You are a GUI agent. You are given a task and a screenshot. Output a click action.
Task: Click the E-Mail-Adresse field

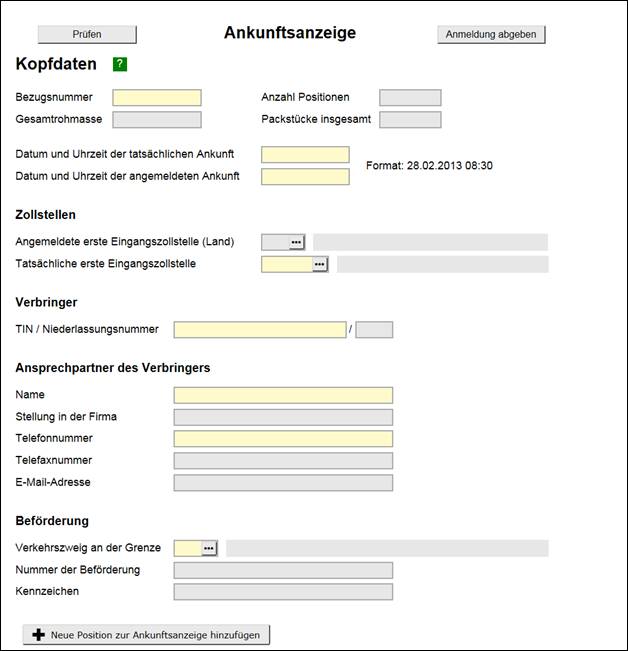[283, 483]
